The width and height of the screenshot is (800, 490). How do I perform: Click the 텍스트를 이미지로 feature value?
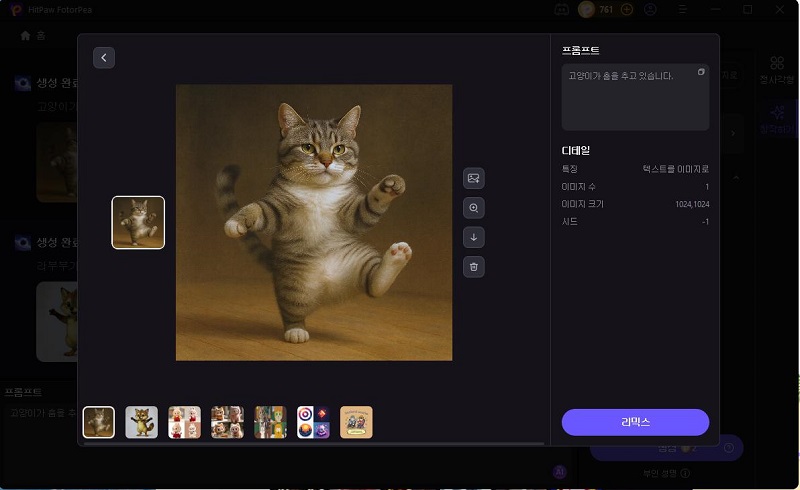[676, 169]
